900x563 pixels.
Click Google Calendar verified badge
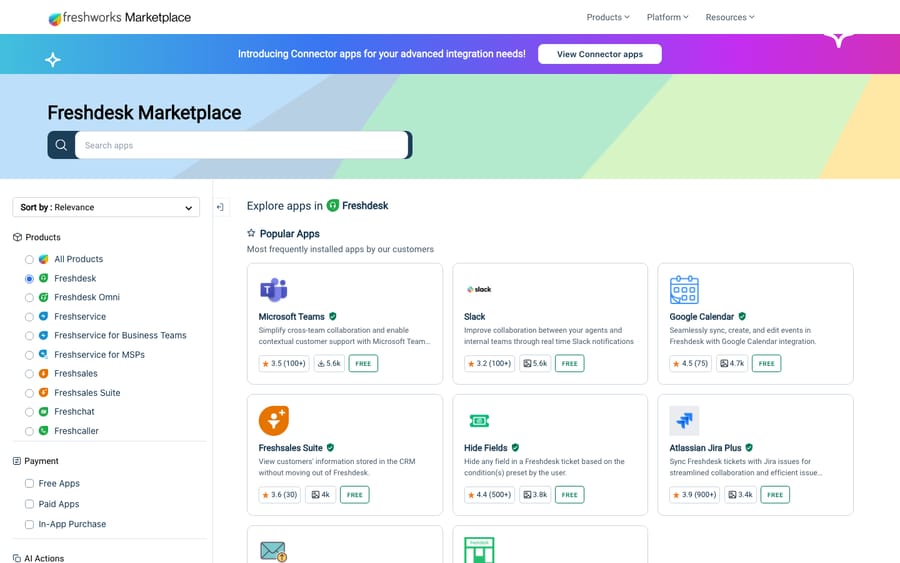(x=742, y=316)
